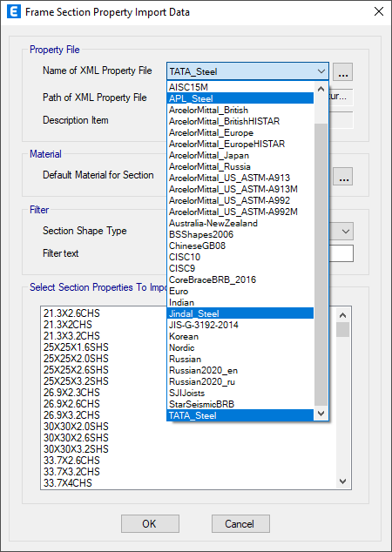Choose CoreBraceBRB_2016 item
392x552 pixels.
point(240,279)
